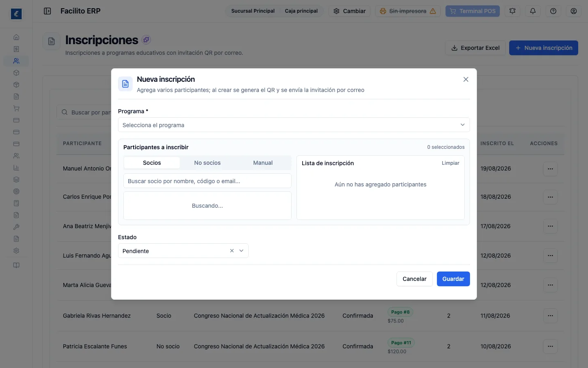Open the book documentation sidebar icon
The width and height of the screenshot is (588, 368).
16,265
